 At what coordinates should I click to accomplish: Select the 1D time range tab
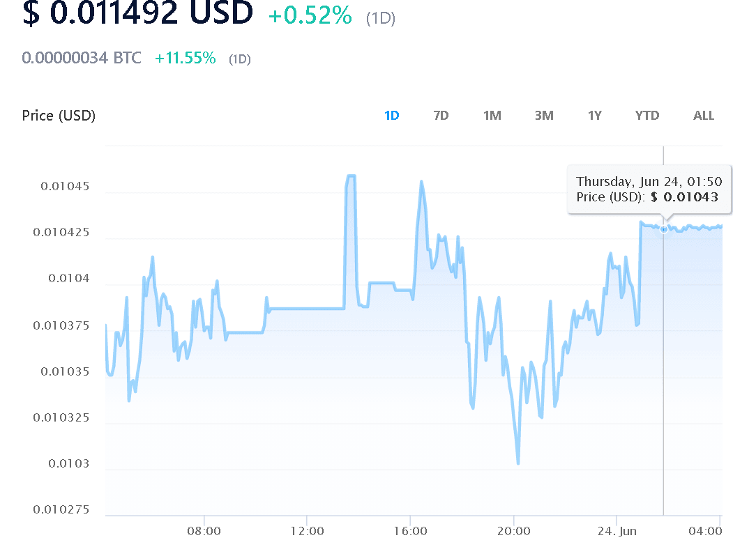392,116
